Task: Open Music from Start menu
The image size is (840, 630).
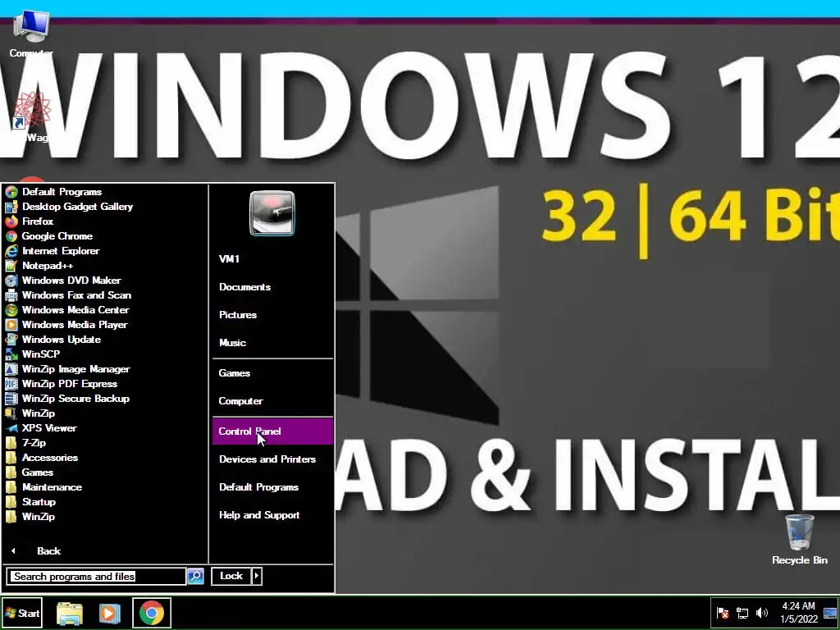Action: tap(232, 343)
